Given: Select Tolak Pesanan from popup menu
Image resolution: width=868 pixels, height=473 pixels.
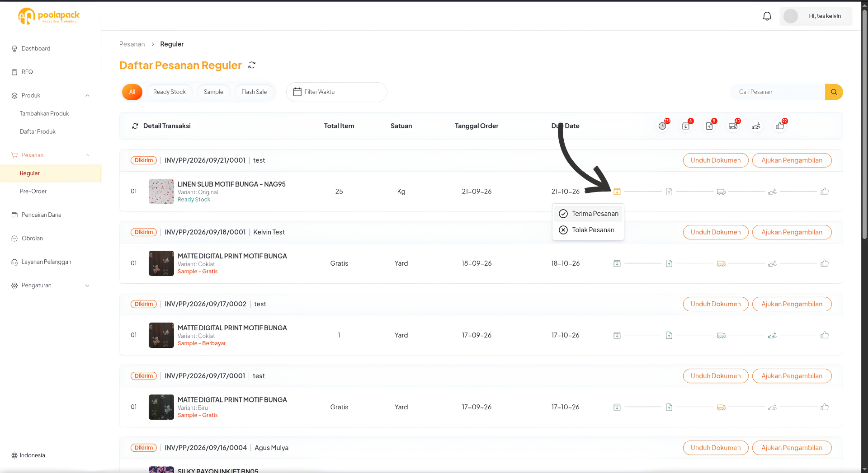Looking at the screenshot, I should pos(588,230).
